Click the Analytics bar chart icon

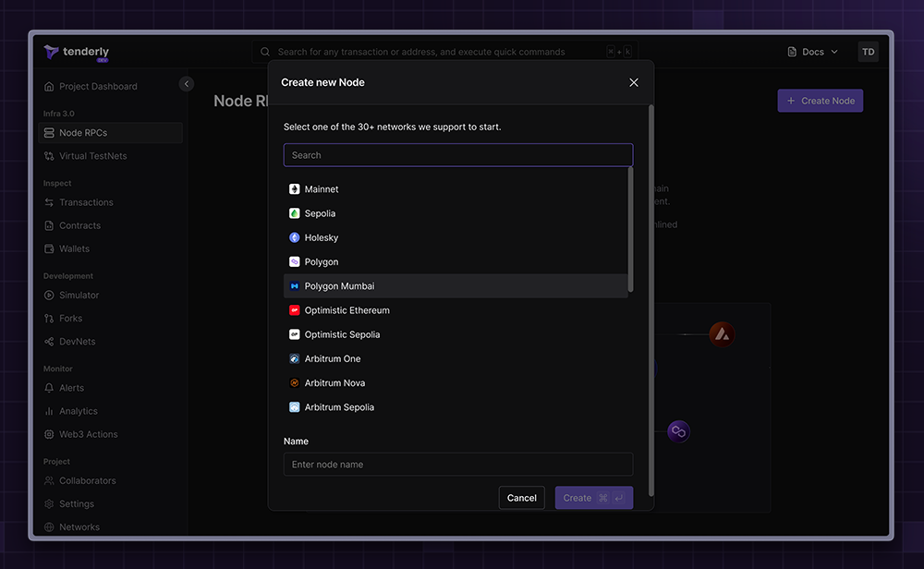click(49, 411)
